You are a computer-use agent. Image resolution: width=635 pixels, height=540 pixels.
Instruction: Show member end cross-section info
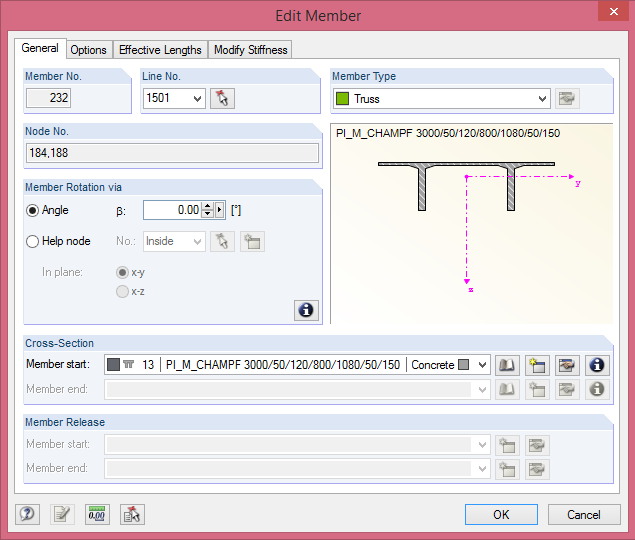tap(597, 390)
